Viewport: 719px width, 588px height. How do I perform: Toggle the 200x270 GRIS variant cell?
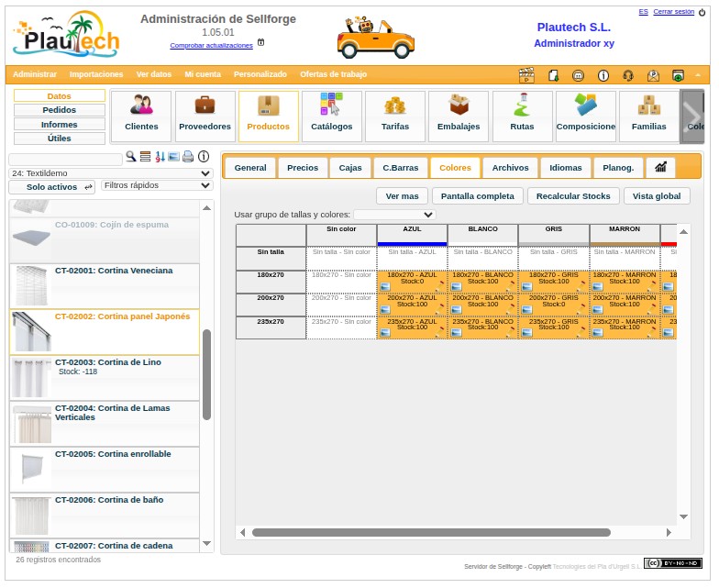coord(554,305)
